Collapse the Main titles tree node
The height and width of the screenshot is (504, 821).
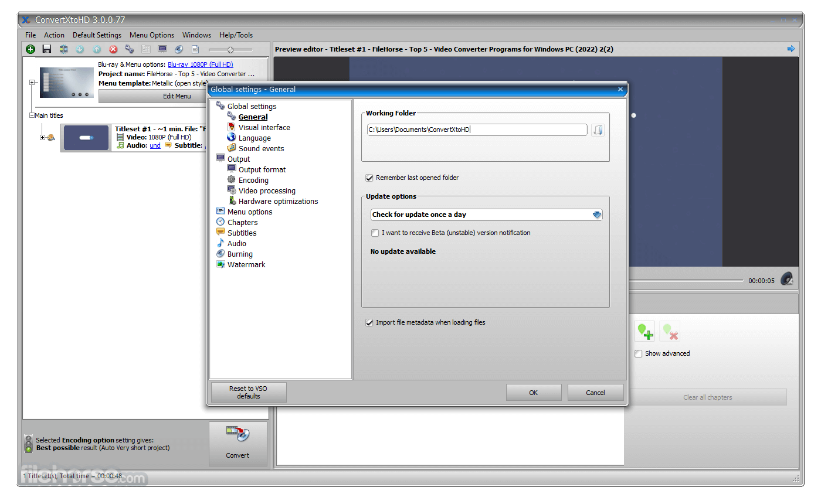(x=32, y=115)
